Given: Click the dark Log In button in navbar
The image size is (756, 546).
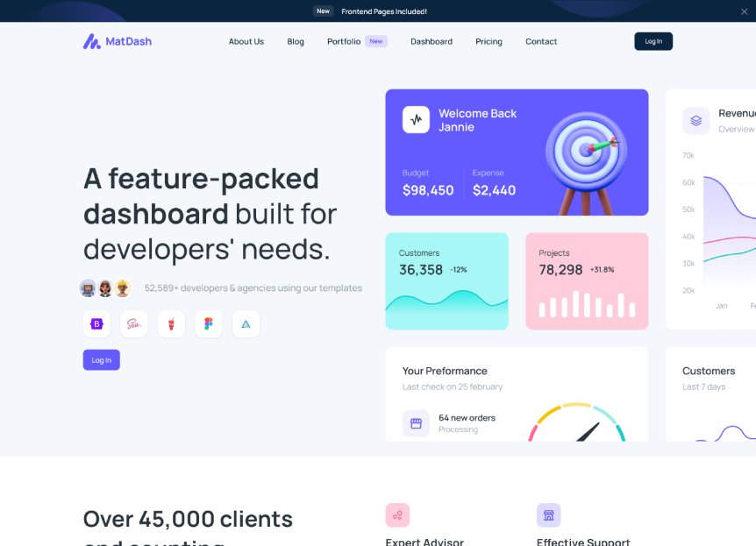Looking at the screenshot, I should pos(653,41).
